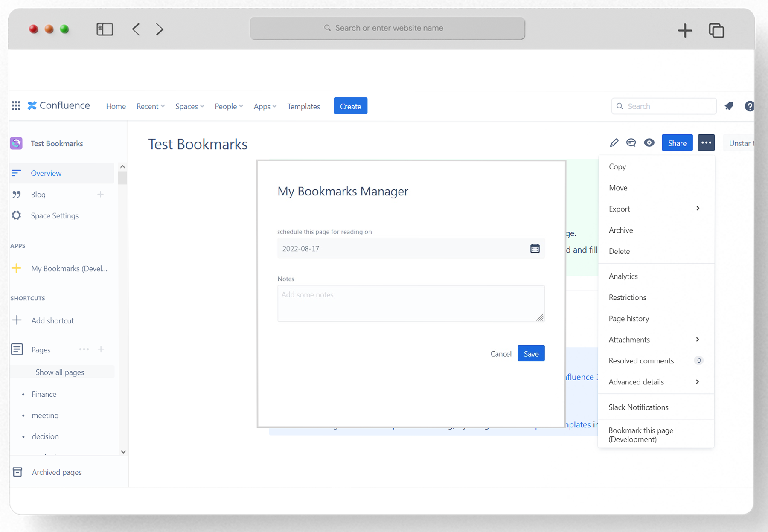This screenshot has width=768, height=532.
Task: Click the Confluence logo
Action: 59,105
